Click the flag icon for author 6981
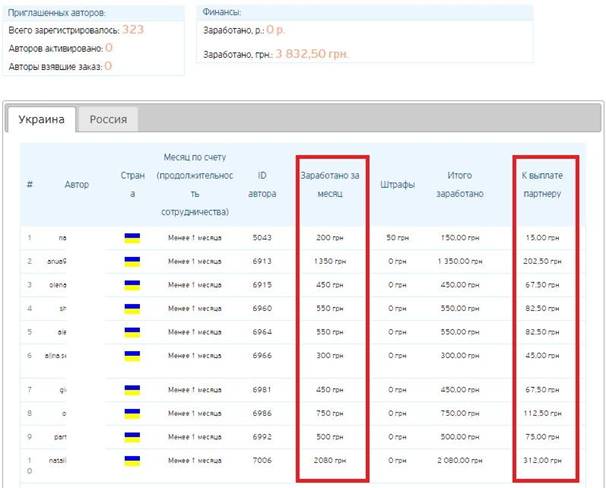The height and width of the screenshot is (488, 606). tap(132, 390)
